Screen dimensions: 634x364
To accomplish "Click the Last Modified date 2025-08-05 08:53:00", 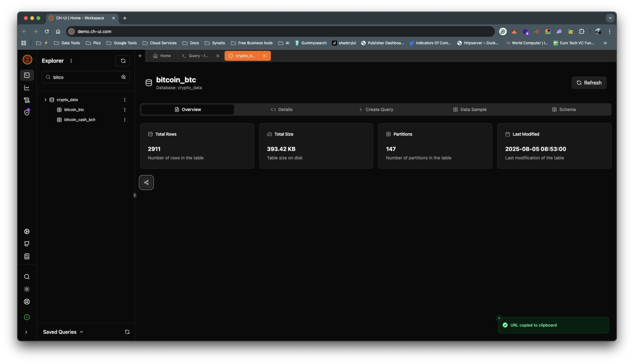I will 535,149.
